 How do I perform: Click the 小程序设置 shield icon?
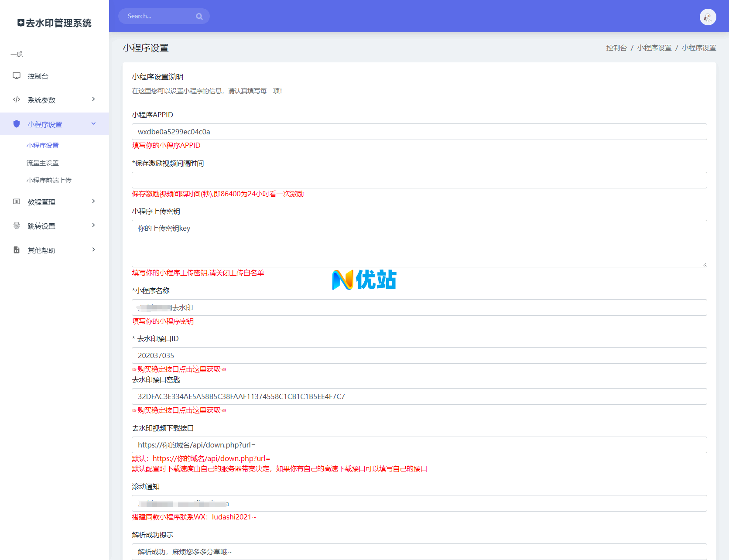[17, 124]
